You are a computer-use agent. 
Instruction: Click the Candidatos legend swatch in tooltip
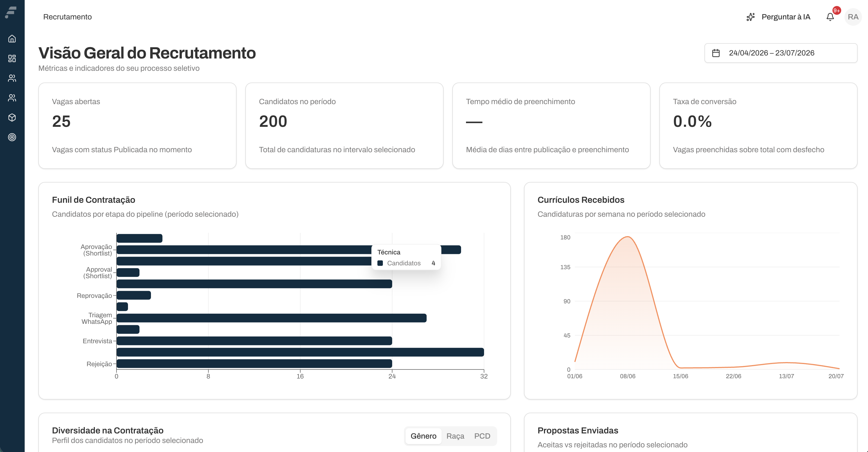click(380, 263)
